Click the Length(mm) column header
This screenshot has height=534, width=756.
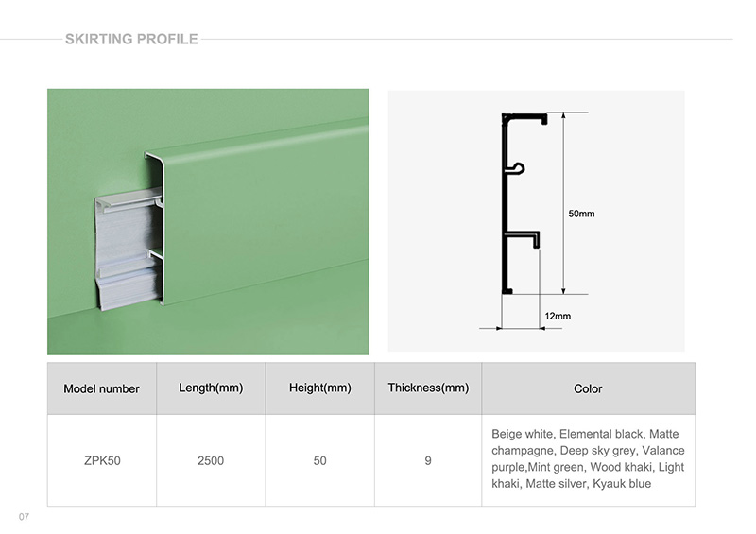(211, 388)
